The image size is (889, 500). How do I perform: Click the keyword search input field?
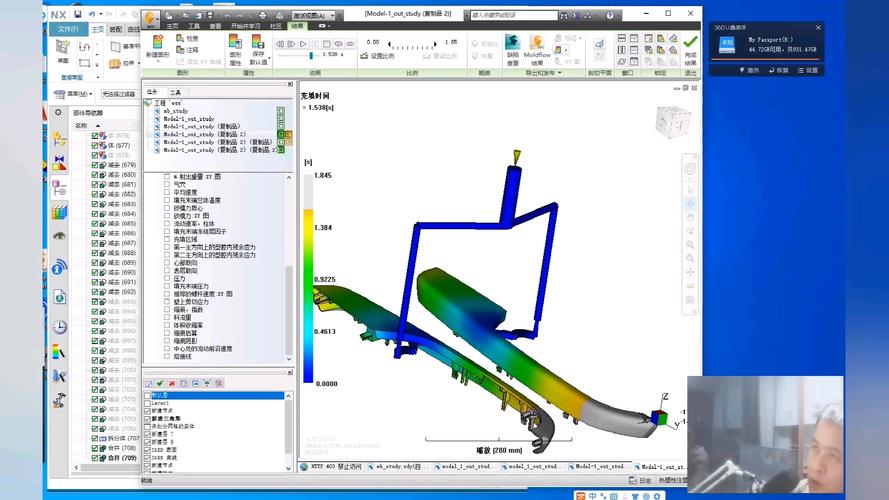(514, 15)
